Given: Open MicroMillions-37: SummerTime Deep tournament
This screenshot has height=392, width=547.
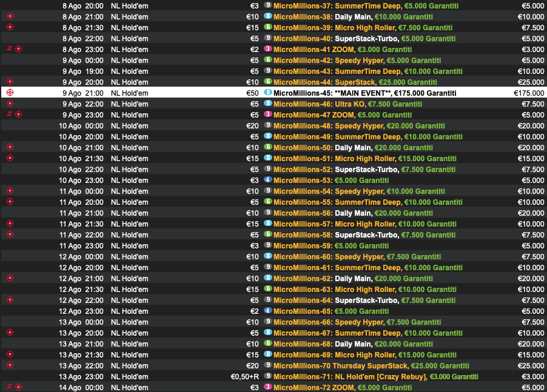Looking at the screenshot, I should (x=366, y=6).
